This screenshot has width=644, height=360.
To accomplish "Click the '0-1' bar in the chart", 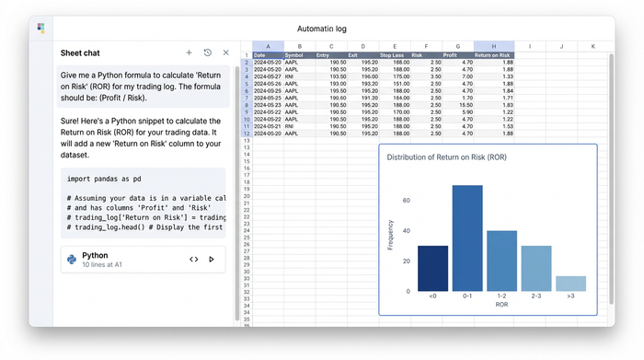I will pos(467,238).
